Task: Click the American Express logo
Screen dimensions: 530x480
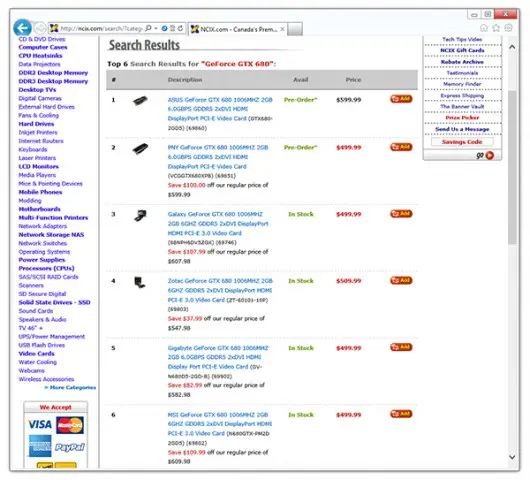Action: point(40,446)
